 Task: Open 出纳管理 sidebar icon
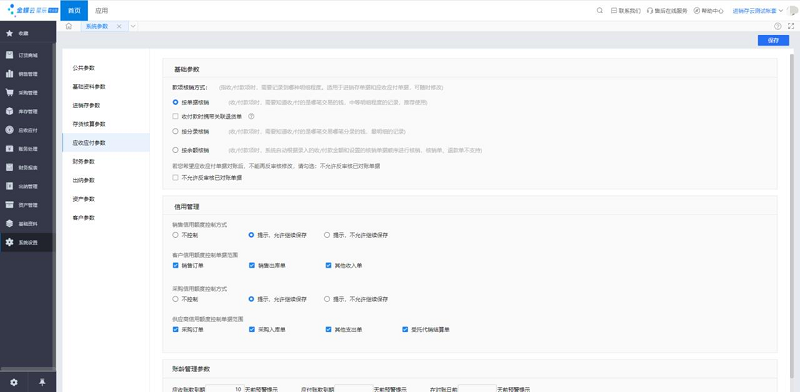9,186
